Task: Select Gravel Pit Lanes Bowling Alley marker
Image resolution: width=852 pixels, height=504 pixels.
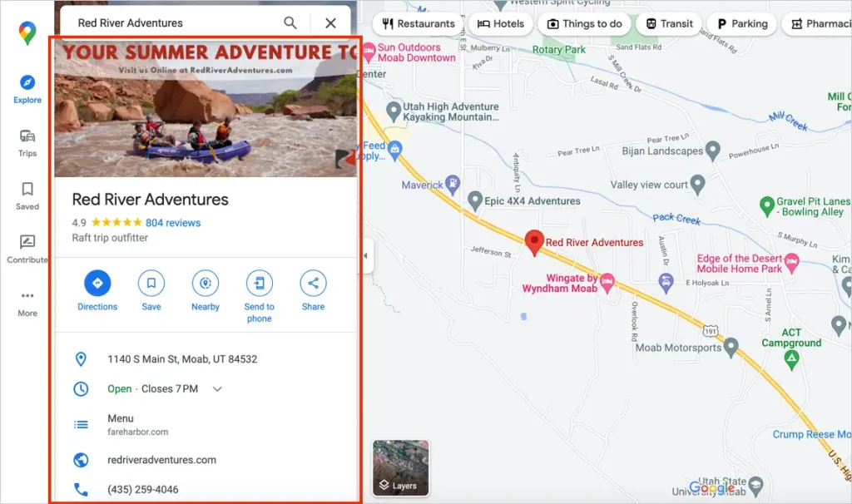Action: [x=766, y=206]
